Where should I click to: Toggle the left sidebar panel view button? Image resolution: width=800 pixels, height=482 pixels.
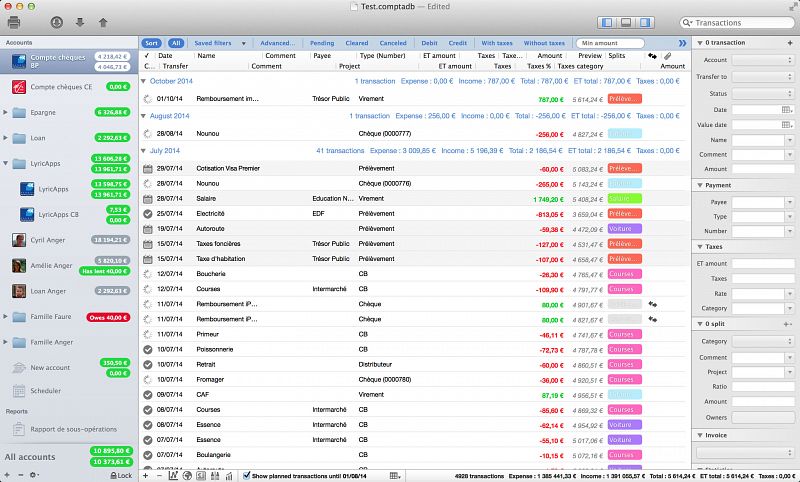click(x=606, y=22)
